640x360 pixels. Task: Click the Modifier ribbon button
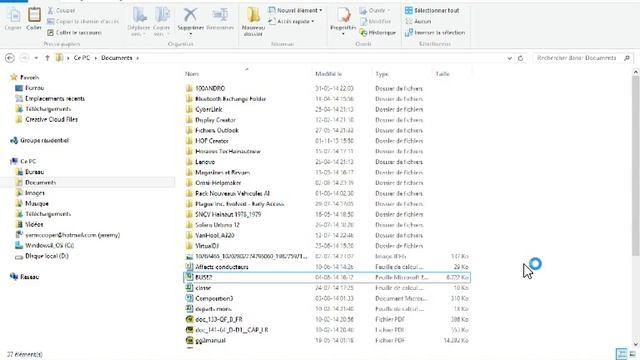pos(376,21)
